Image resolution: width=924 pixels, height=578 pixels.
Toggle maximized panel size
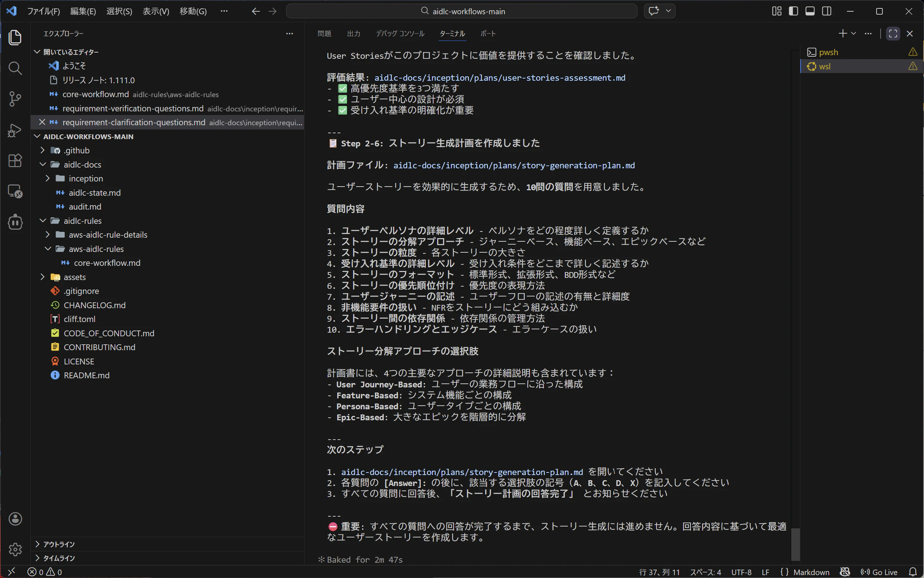tap(893, 34)
